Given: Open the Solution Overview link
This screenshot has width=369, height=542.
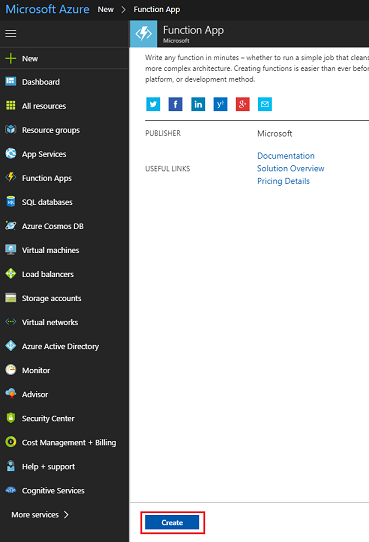Looking at the screenshot, I should 291,168.
